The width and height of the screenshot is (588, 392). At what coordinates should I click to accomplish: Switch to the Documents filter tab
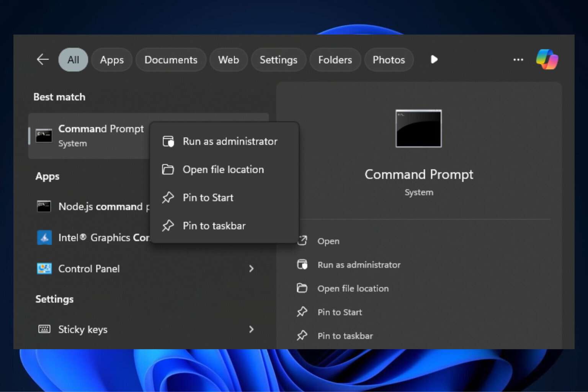pyautogui.click(x=171, y=60)
